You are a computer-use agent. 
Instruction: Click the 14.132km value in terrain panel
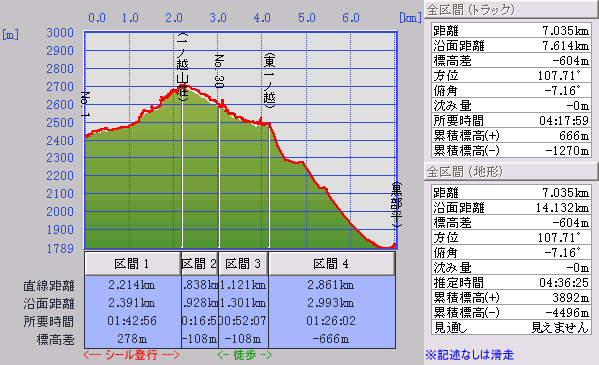point(562,208)
